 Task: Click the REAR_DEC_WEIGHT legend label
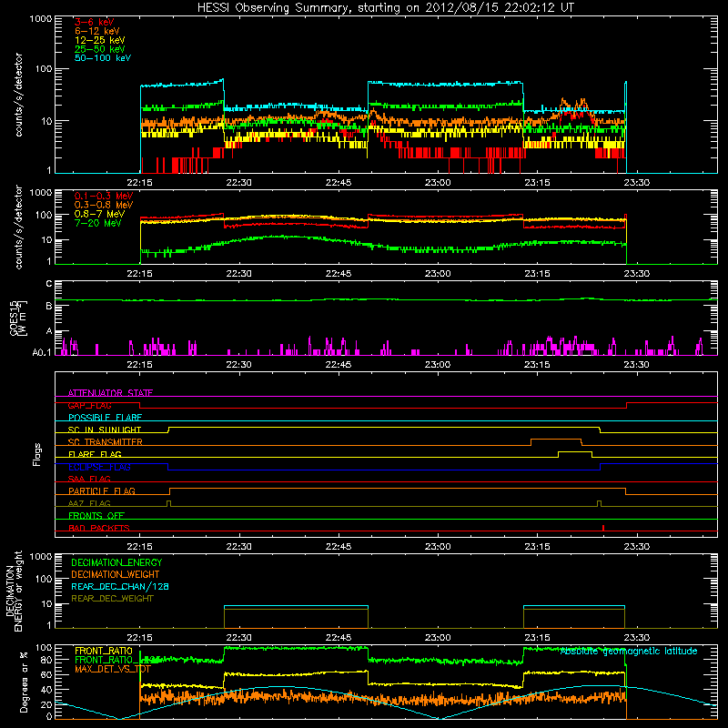(112, 599)
